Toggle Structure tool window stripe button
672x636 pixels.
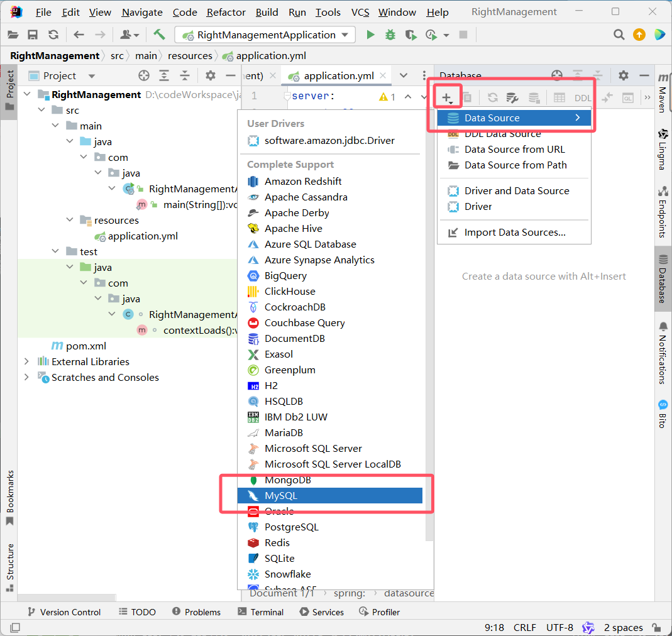(x=9, y=568)
